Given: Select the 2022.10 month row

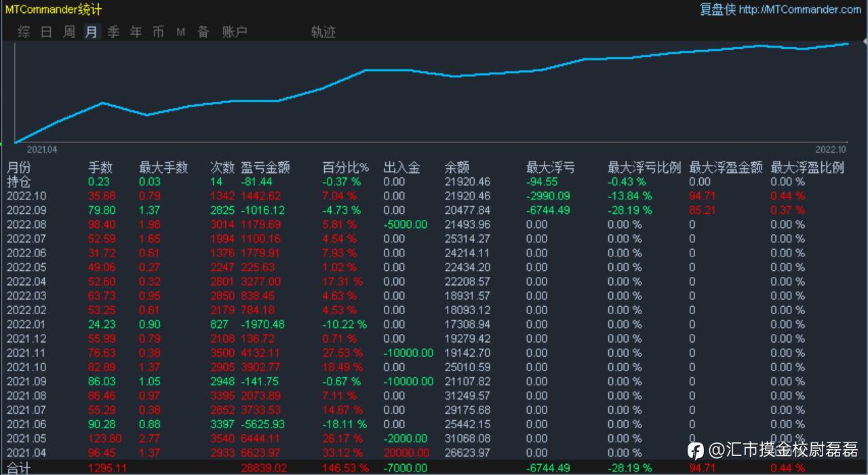Looking at the screenshot, I should pyautogui.click(x=434, y=196).
